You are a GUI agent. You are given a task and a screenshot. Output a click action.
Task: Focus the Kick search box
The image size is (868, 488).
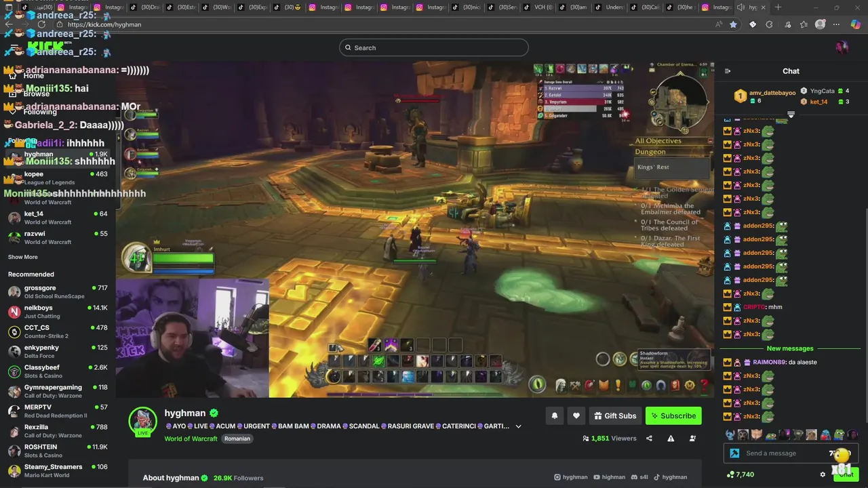[434, 47]
